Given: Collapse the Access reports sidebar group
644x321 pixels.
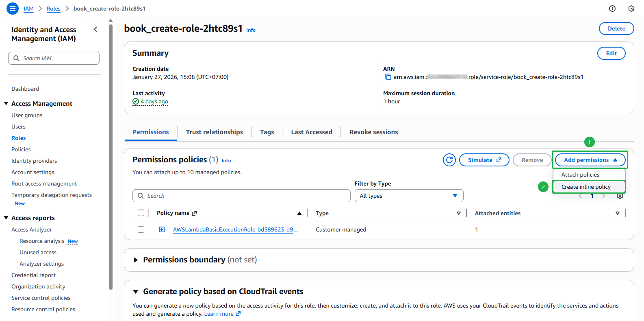Looking at the screenshot, I should pos(6,218).
